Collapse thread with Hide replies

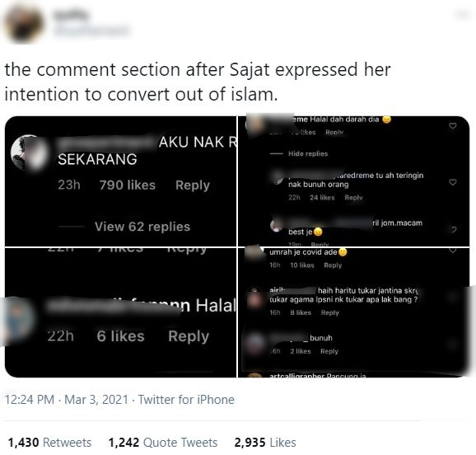(x=308, y=154)
